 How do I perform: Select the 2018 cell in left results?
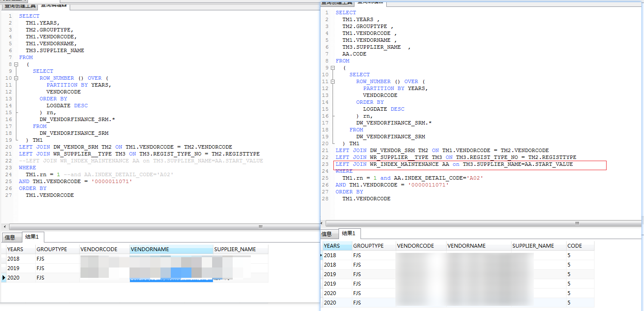coord(20,259)
